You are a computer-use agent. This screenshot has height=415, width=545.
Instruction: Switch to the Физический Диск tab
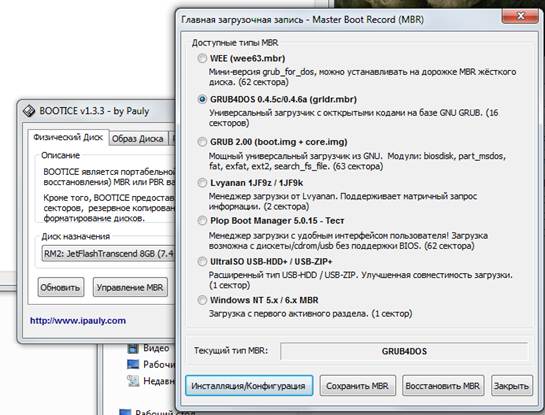pos(68,138)
